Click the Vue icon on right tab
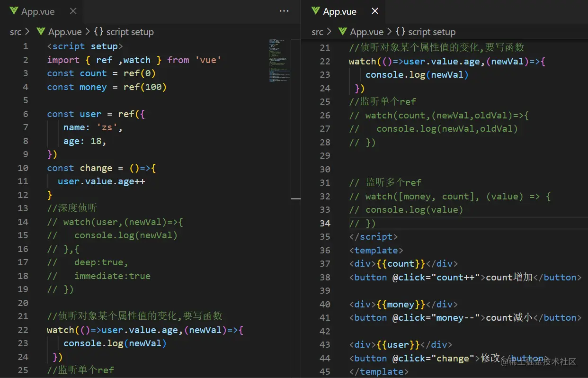 click(x=316, y=11)
